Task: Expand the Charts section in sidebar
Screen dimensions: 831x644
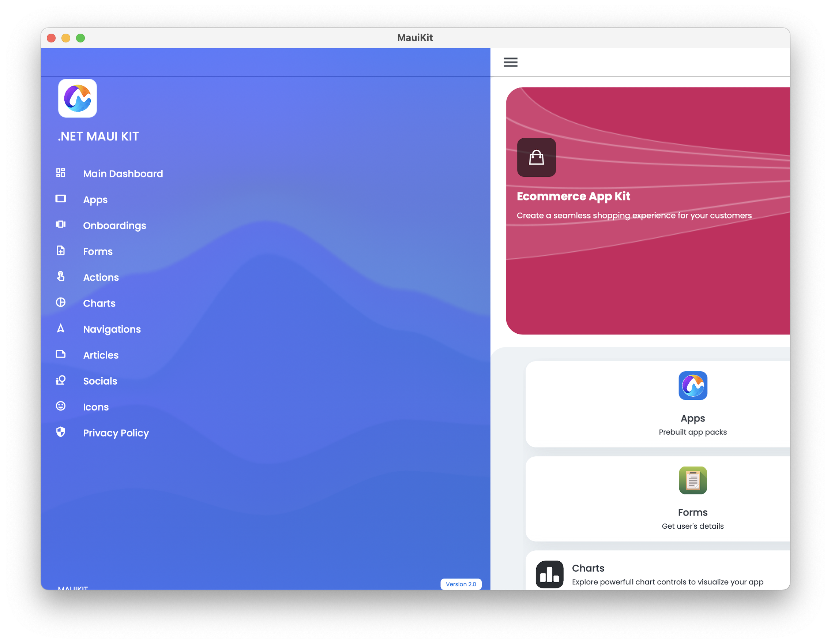Action: coord(99,303)
